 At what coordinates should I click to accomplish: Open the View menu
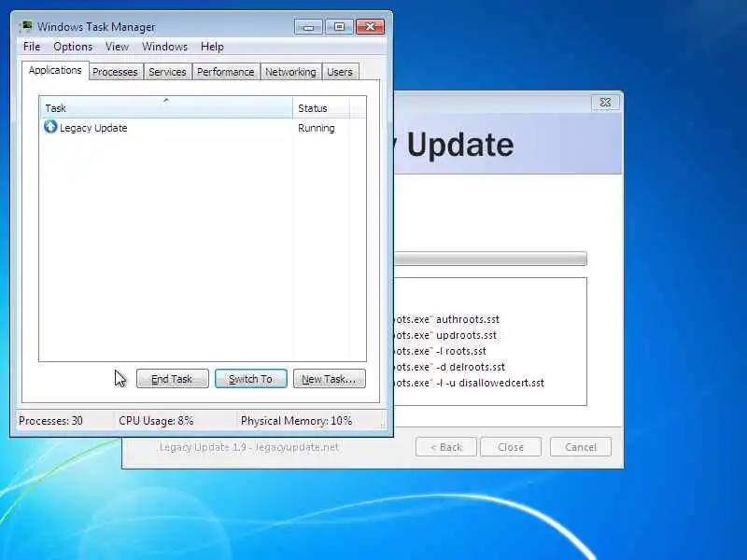(117, 47)
